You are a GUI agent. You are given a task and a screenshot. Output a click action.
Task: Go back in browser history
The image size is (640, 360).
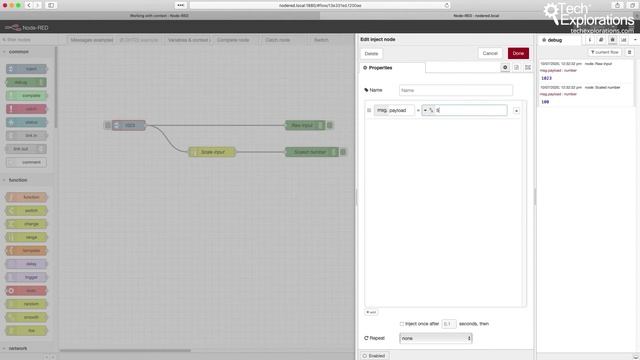coord(29,5)
